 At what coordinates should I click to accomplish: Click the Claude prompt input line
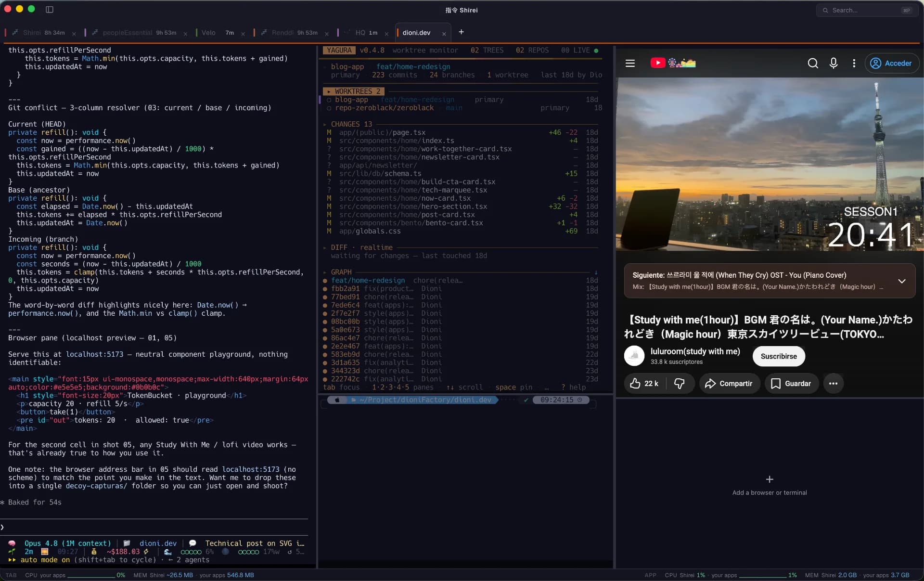tap(154, 527)
